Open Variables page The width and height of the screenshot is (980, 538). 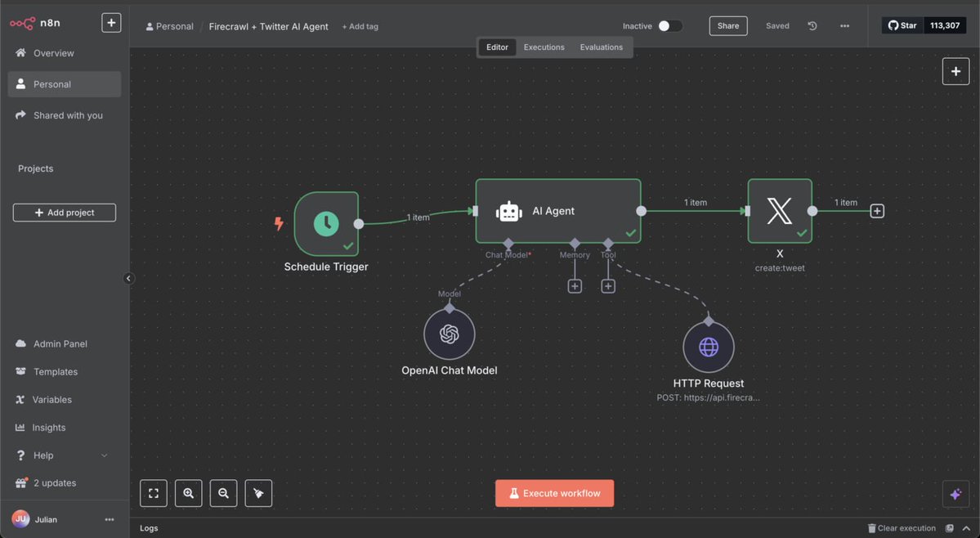point(51,400)
